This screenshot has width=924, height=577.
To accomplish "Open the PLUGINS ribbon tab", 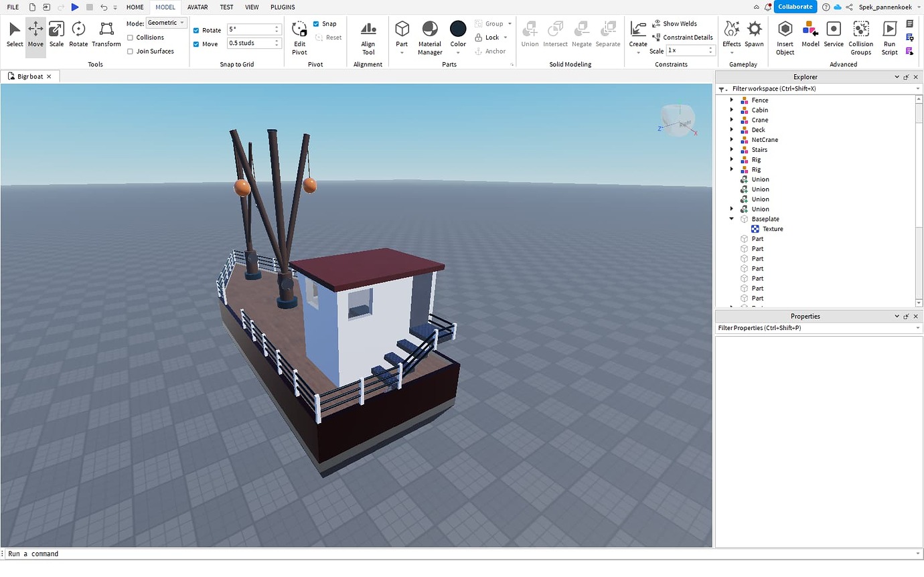I will [x=282, y=7].
